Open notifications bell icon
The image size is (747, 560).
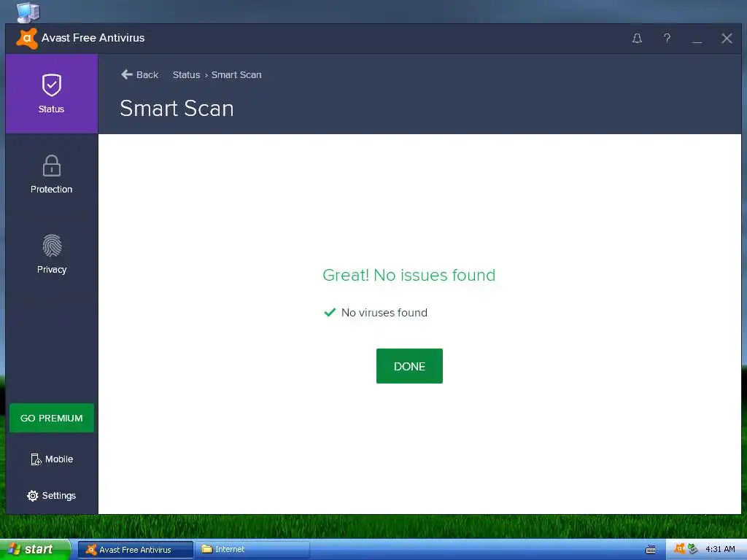tap(637, 38)
